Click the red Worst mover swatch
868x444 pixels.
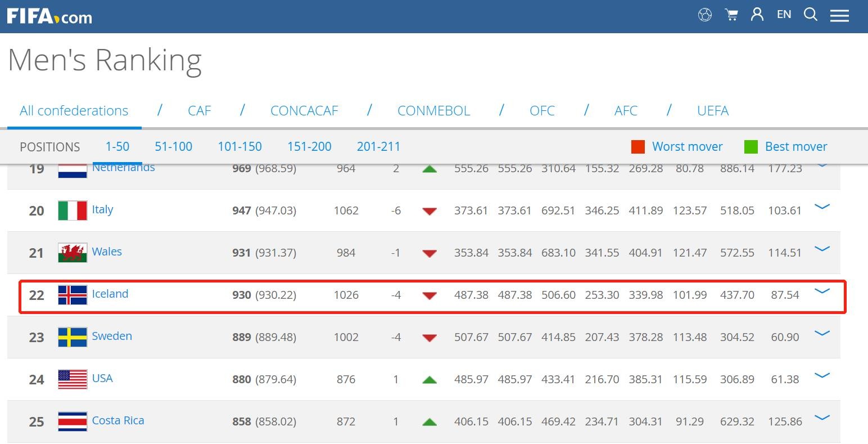tap(638, 147)
